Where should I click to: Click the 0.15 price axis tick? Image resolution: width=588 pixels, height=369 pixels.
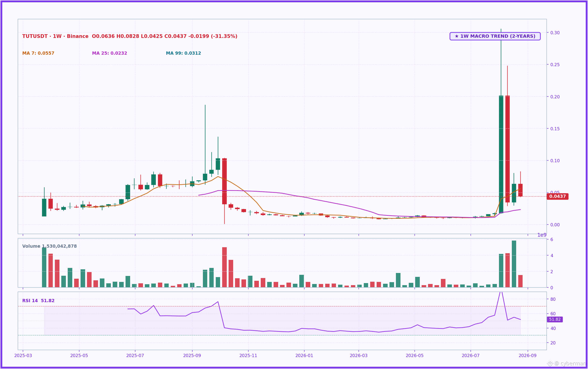555,129
